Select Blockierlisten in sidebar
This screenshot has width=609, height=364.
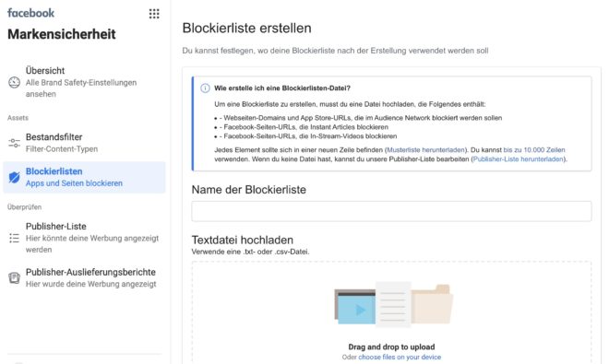84,177
